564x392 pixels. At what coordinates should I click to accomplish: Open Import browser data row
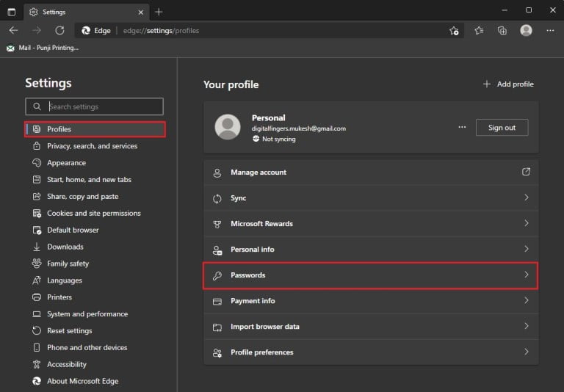(371, 327)
